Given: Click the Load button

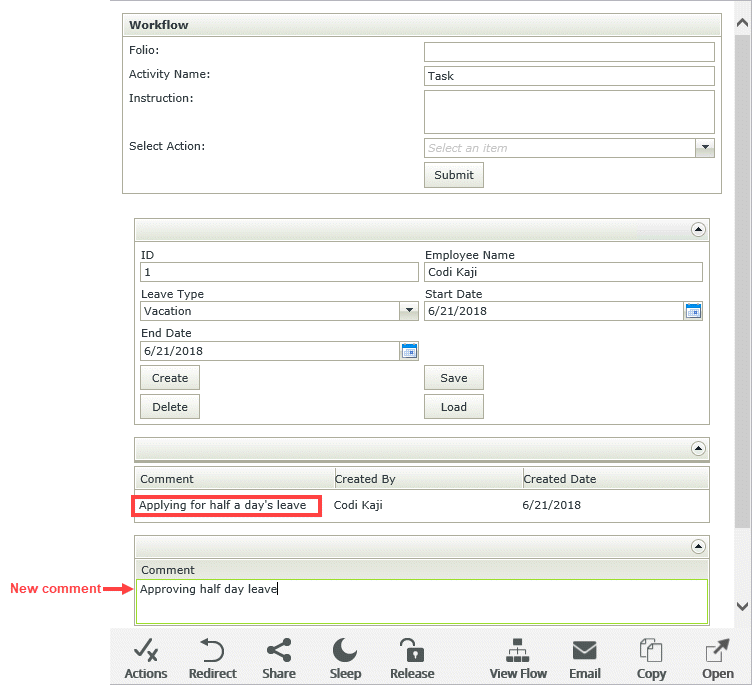Looking at the screenshot, I should coord(454,407).
